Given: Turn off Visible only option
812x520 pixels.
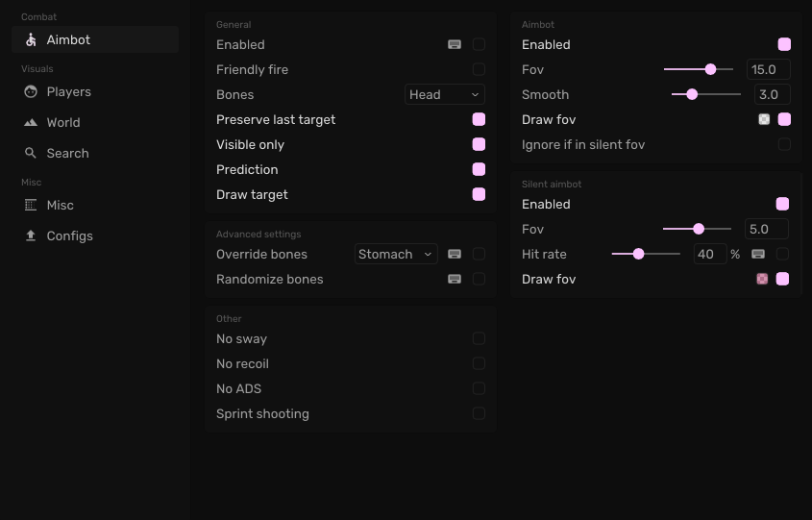Looking at the screenshot, I should (479, 145).
